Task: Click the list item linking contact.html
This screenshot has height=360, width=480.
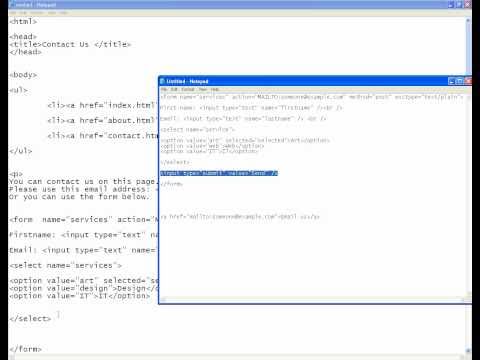Action: (103, 136)
